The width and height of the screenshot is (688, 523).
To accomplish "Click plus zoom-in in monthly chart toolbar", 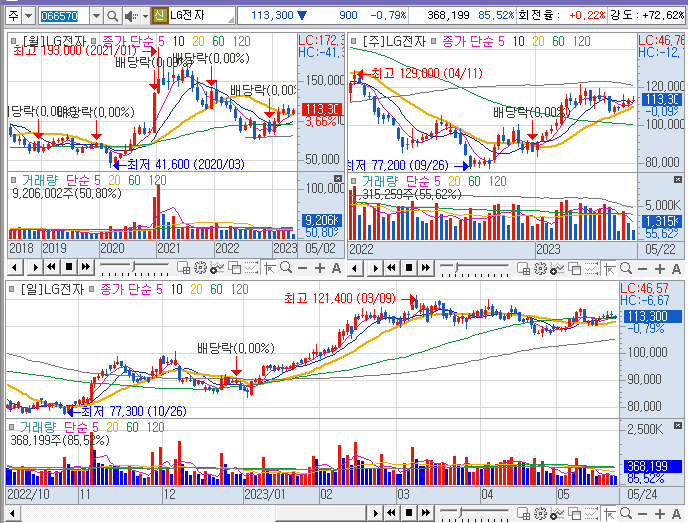I will click(320, 268).
